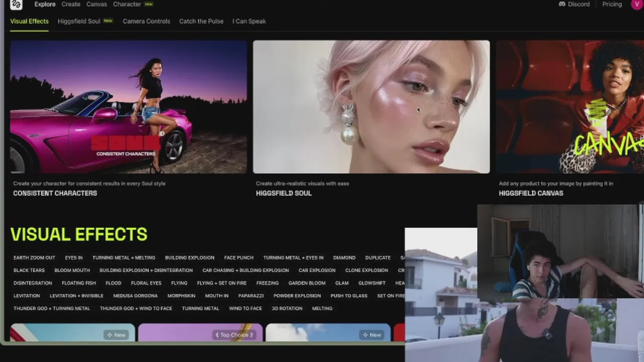
Task: Click the Higgsfield logo icon
Action: pyautogui.click(x=16, y=4)
